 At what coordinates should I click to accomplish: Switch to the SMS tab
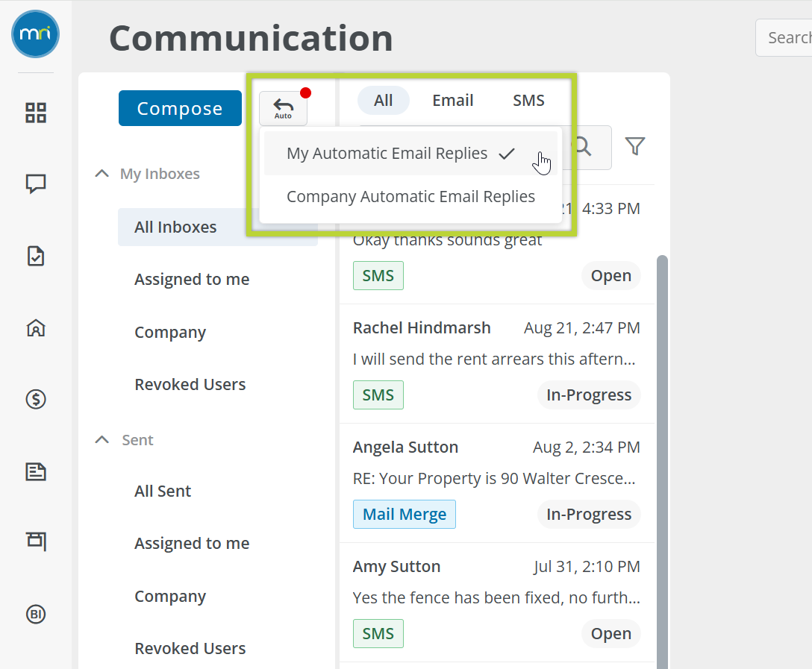[528, 101]
